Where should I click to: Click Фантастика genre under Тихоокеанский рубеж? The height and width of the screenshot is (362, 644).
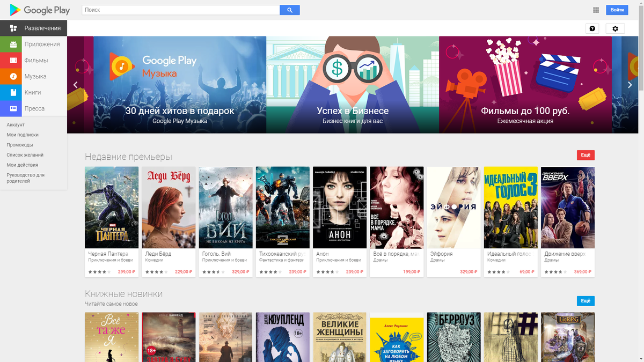pos(281,260)
